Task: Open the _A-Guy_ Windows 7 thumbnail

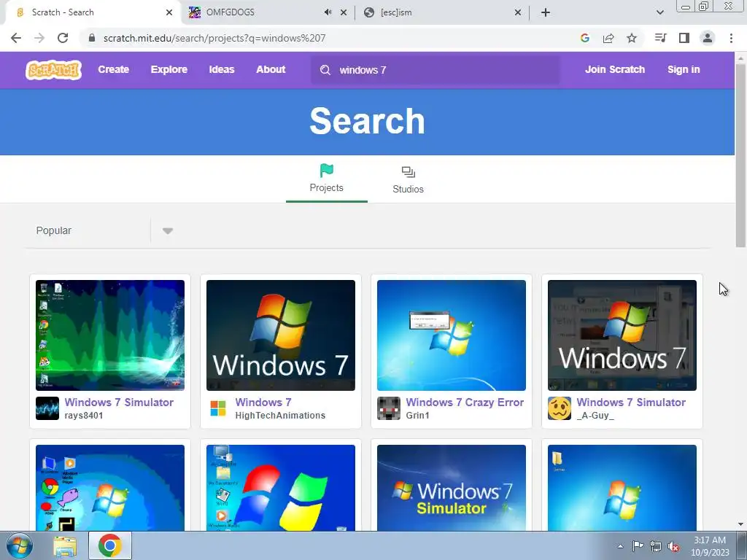Action: point(622,335)
